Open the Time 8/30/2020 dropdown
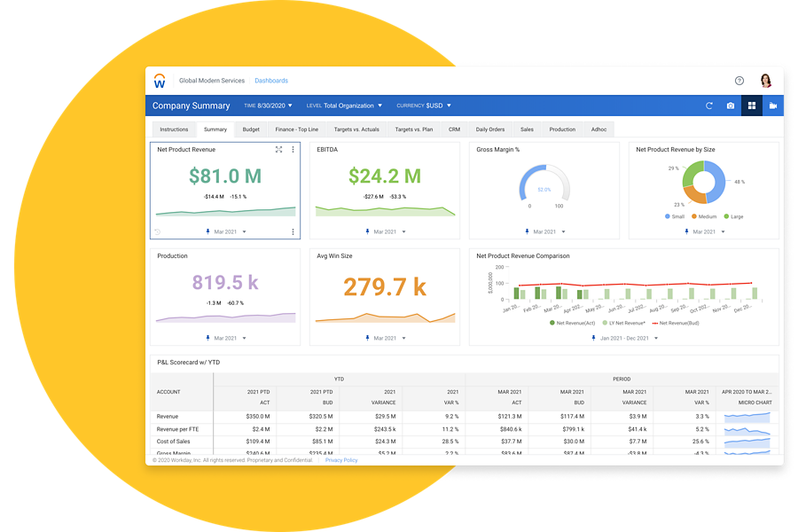Image resolution: width=798 pixels, height=532 pixels. 268,106
